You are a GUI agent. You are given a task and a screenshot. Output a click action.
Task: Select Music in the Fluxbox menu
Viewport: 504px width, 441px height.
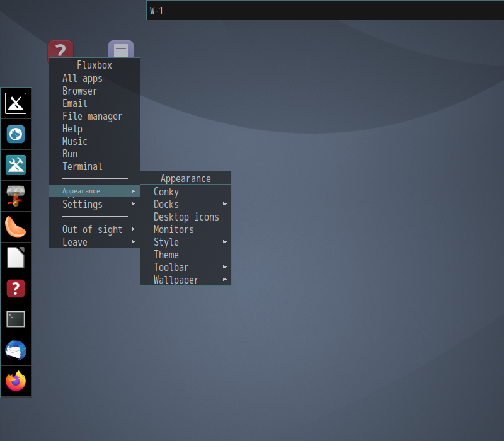tap(94, 141)
